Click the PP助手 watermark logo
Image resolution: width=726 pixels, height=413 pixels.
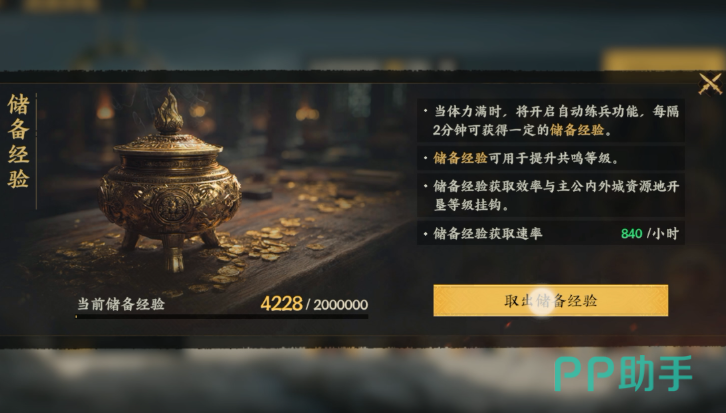tap(623, 374)
